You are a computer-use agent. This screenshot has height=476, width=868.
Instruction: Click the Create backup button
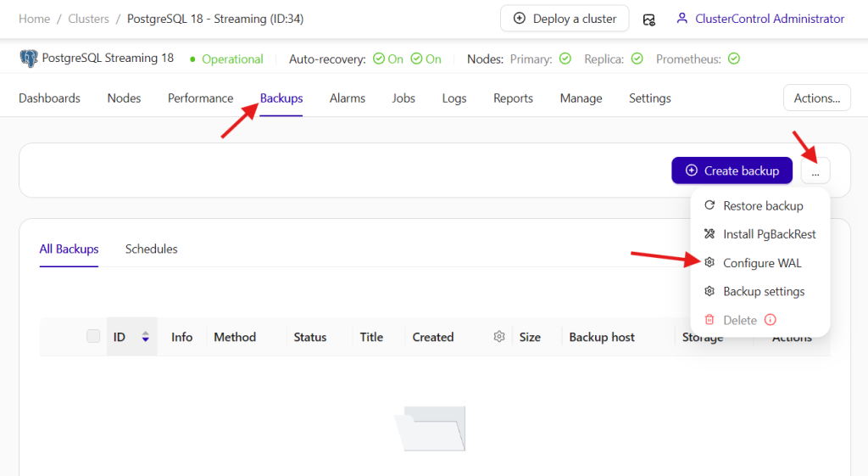point(732,171)
